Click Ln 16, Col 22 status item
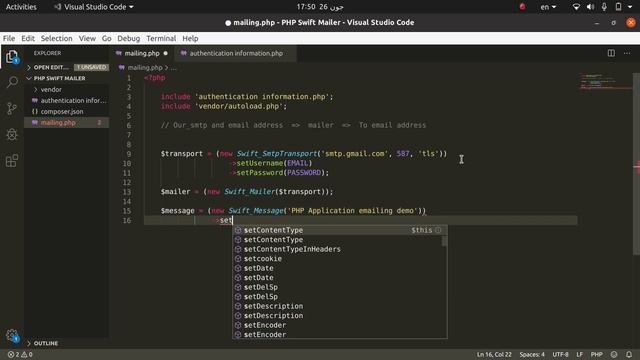Viewport: 640px width, 360px height. point(494,354)
